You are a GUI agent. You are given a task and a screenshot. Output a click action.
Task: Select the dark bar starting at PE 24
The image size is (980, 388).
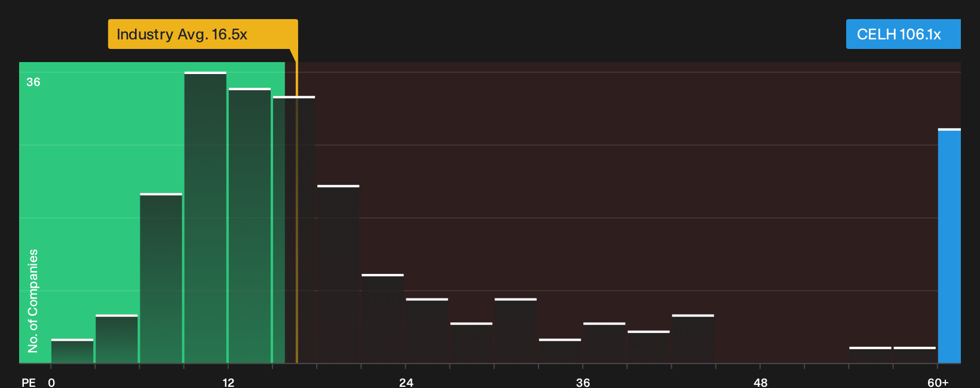(x=427, y=331)
